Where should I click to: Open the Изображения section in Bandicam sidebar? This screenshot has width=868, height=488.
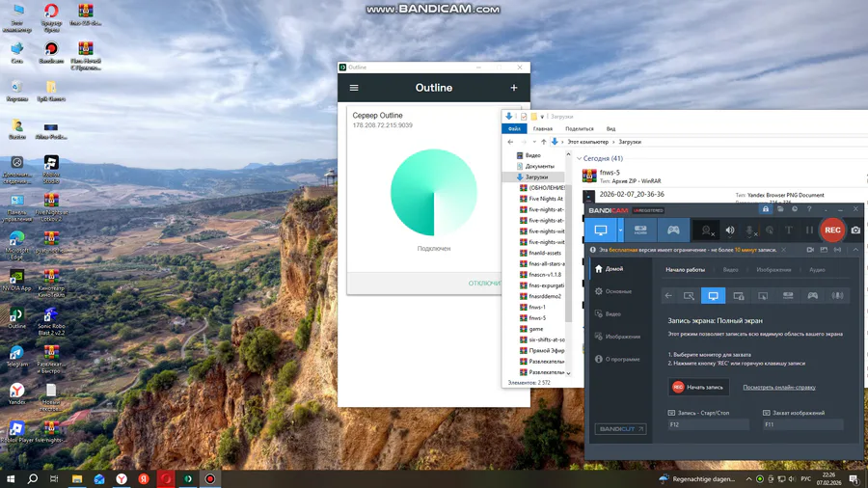618,337
